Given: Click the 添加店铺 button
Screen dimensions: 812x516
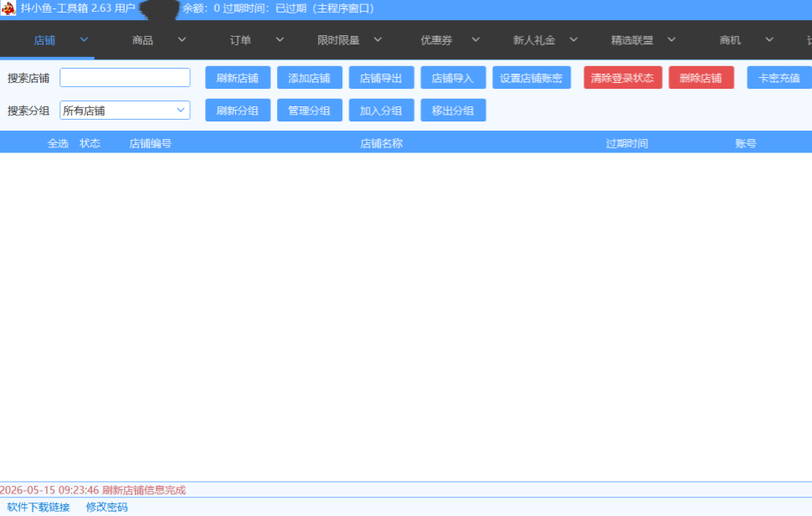Looking at the screenshot, I should pyautogui.click(x=310, y=78).
